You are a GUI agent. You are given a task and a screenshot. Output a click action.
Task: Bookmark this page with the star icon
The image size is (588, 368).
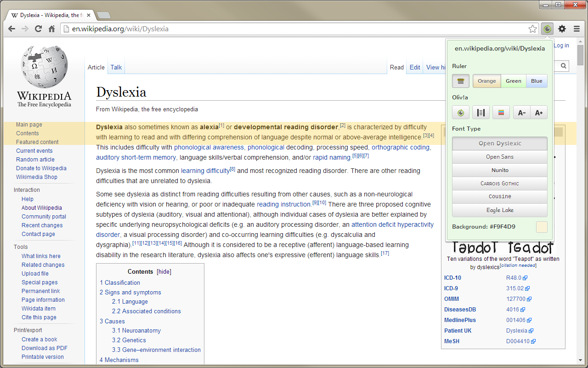pos(532,29)
